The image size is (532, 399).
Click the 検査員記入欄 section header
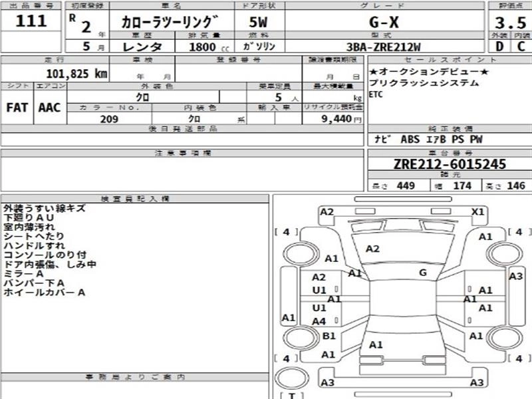click(135, 199)
